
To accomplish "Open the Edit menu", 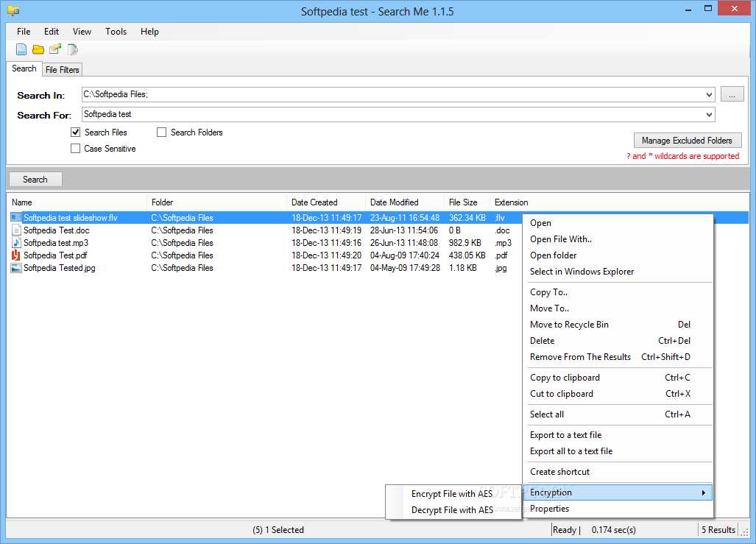I will click(52, 32).
